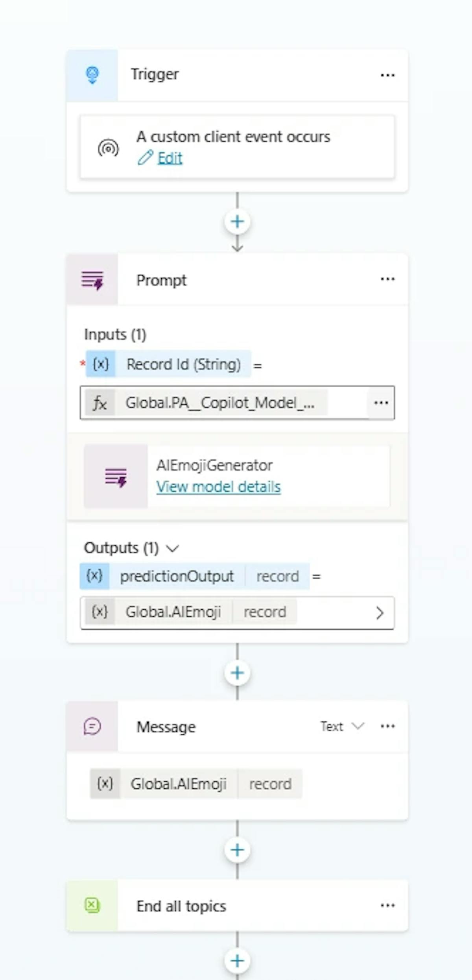
Task: Collapse the Outputs (1) section
Action: point(173,548)
